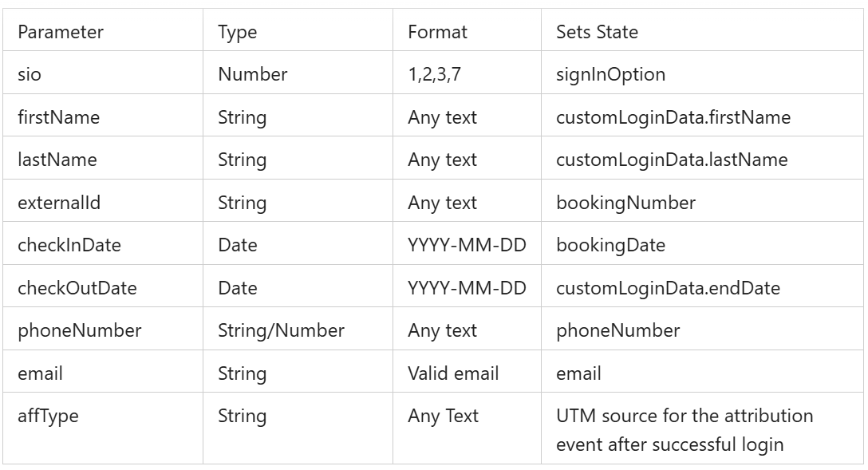Click the 'Format' column header
The image size is (868, 470).
click(x=437, y=33)
